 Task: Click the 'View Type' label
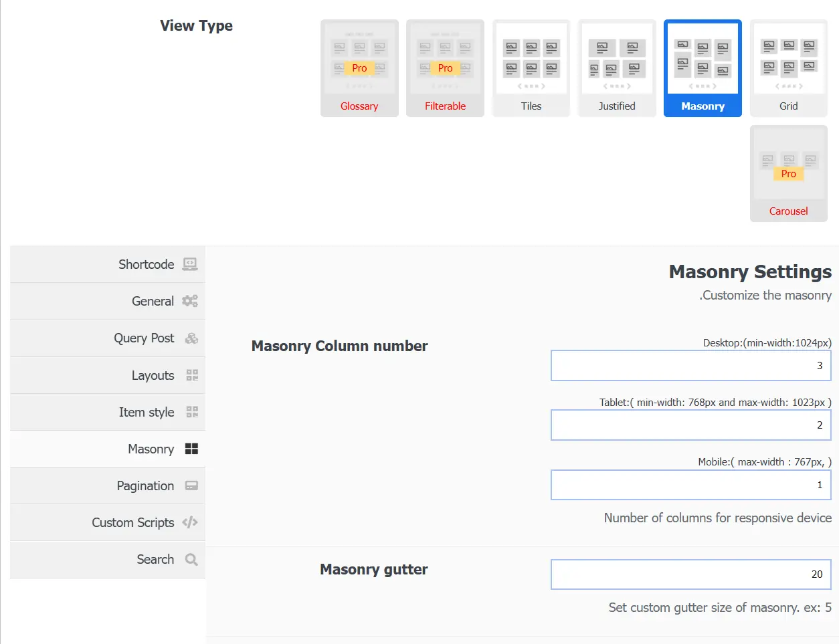[x=197, y=26]
